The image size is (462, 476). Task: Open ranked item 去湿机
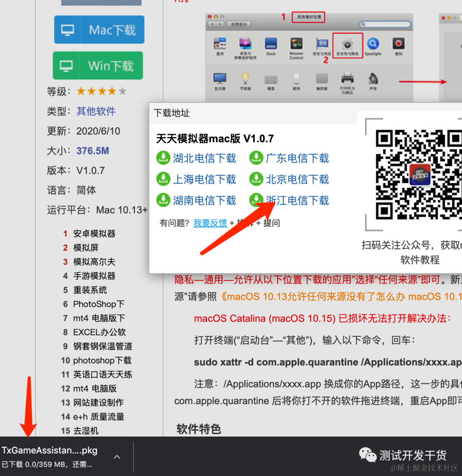[86, 431]
